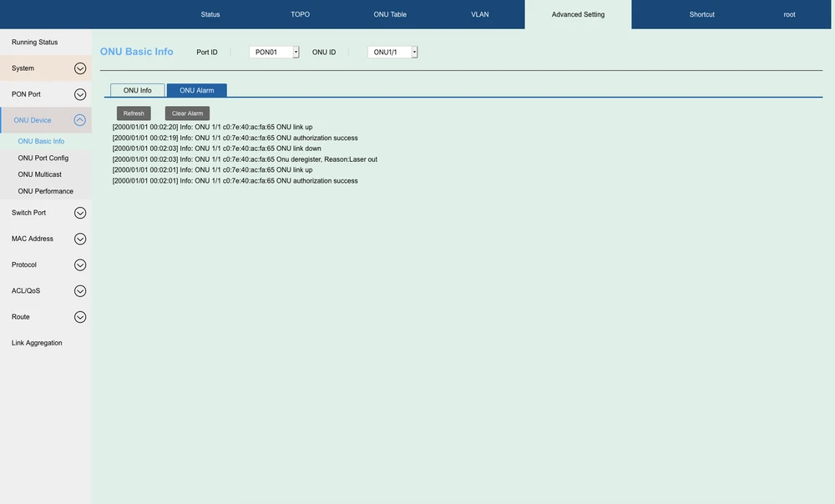835x504 pixels.
Task: Expand the System menu chevron icon
Action: (80, 68)
